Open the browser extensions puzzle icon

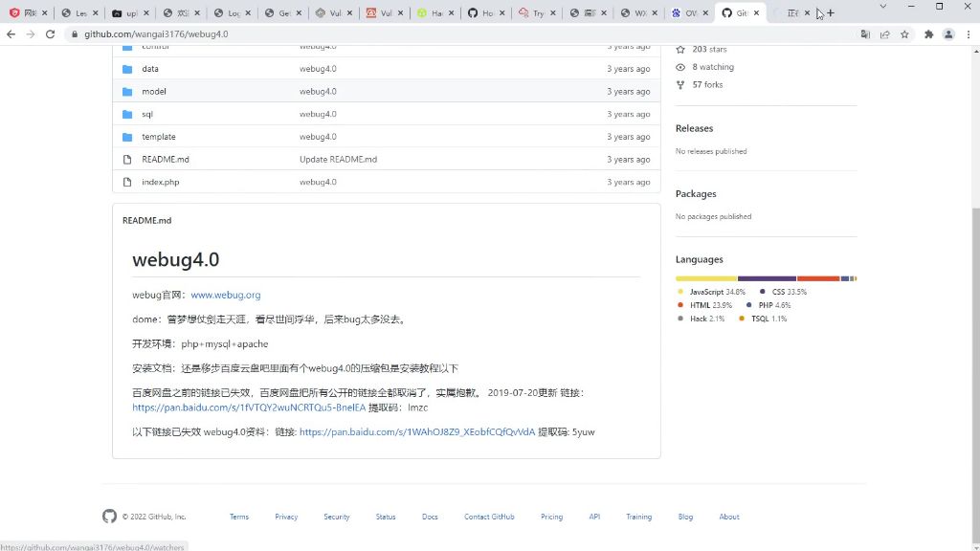point(928,34)
